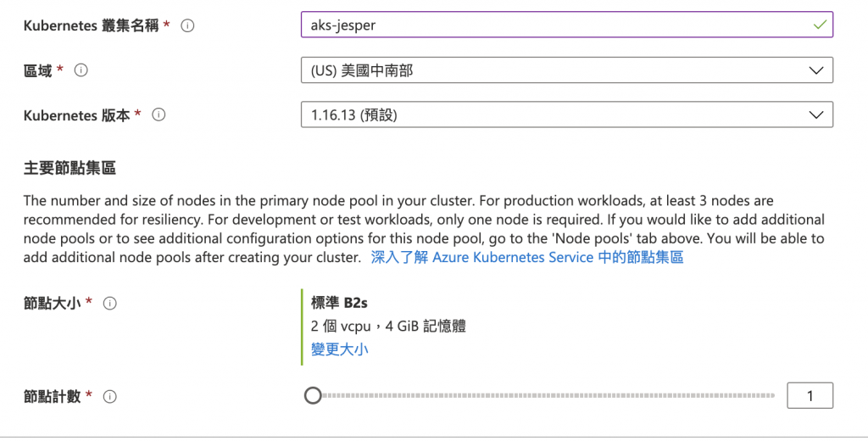
Task: Click the 2 個 vcpu, 4 GiB 記憶體 text
Action: point(388,326)
